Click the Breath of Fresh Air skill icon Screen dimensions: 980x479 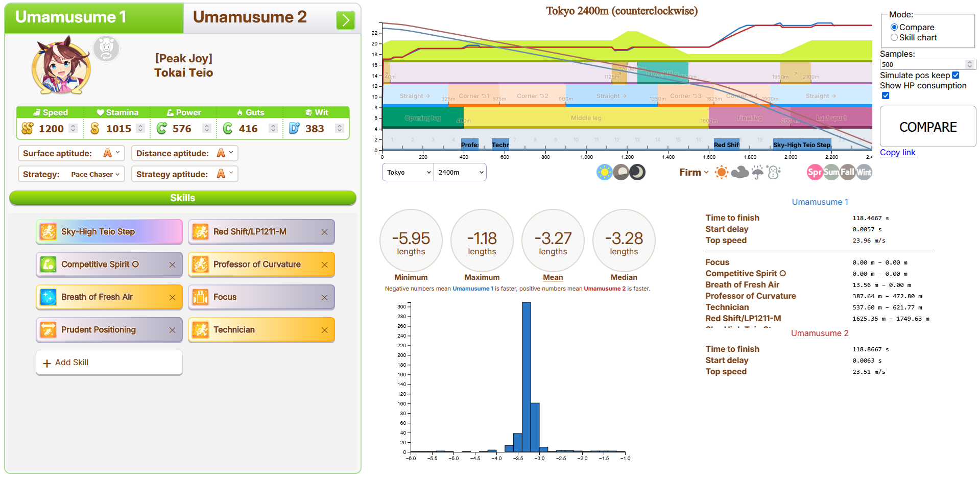point(48,297)
